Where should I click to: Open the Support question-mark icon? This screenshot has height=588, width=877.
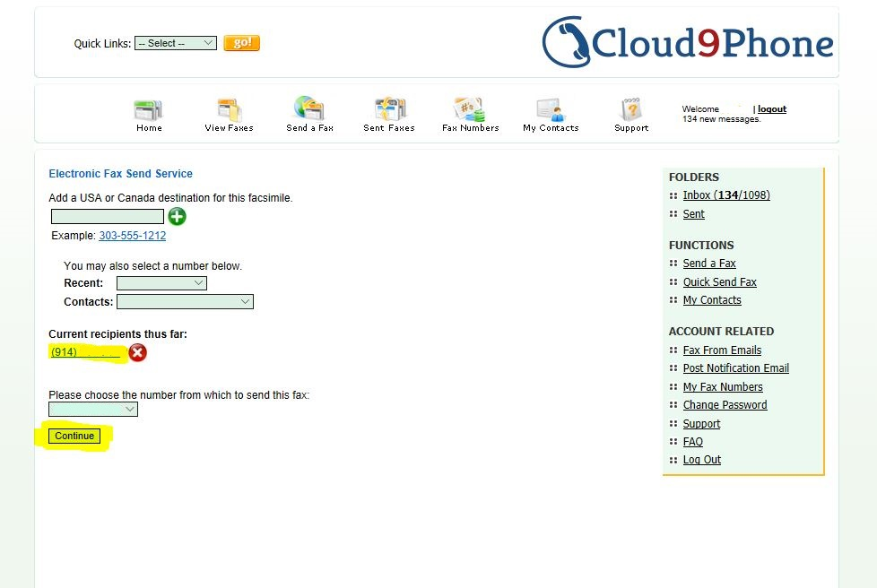[x=631, y=108]
